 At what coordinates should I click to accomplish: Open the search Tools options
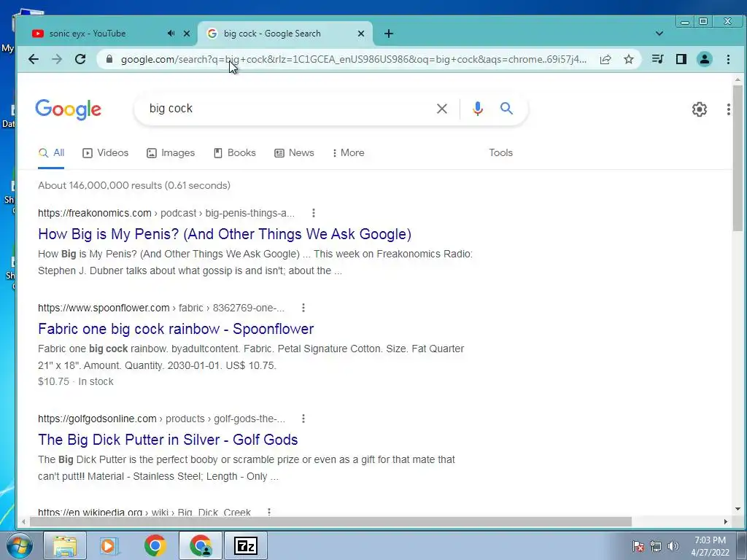coord(500,153)
